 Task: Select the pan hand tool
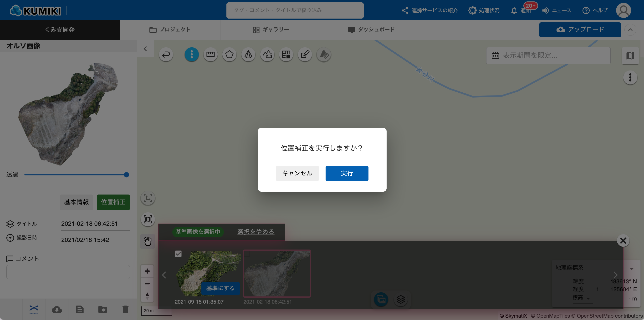click(x=148, y=241)
